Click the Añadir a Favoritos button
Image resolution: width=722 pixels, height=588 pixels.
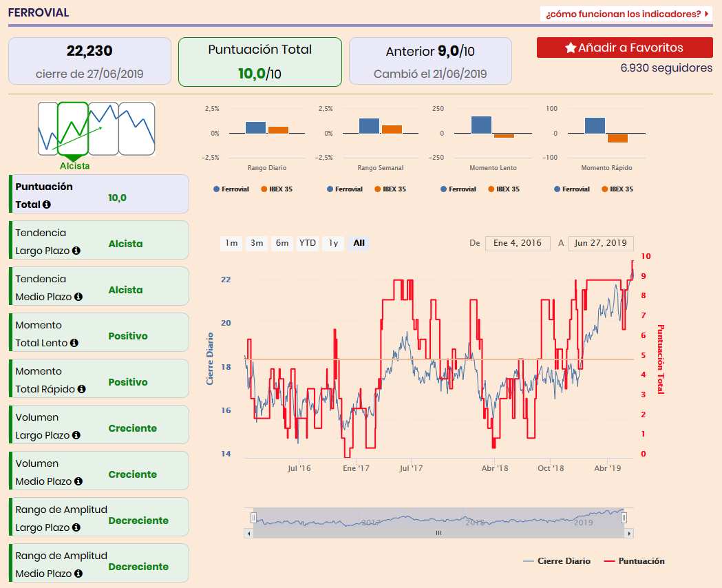click(x=624, y=48)
